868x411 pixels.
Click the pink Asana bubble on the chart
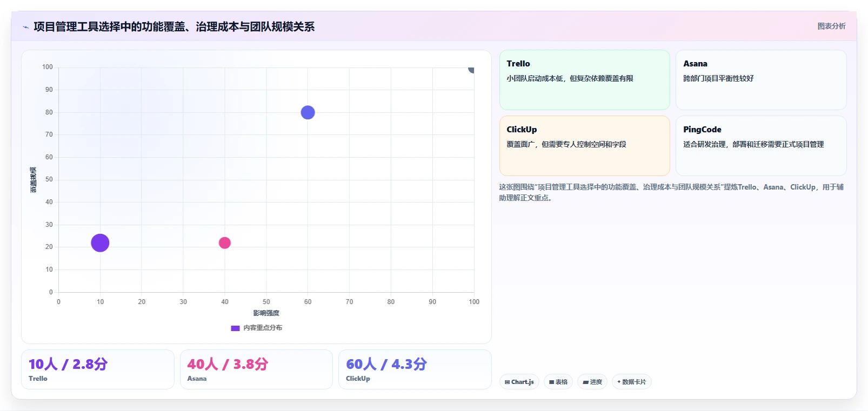tap(225, 243)
